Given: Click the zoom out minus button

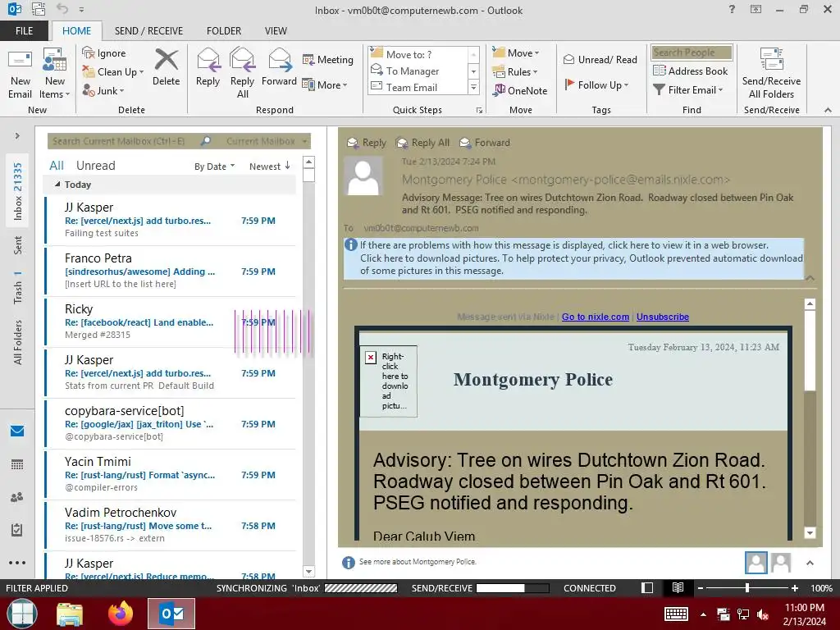Looking at the screenshot, I should [x=701, y=587].
